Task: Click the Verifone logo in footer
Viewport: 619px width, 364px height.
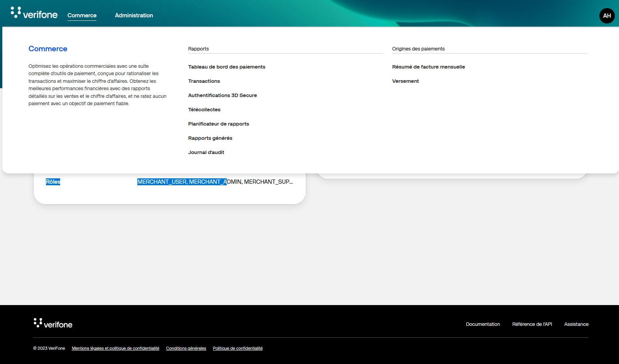Action: pos(53,324)
